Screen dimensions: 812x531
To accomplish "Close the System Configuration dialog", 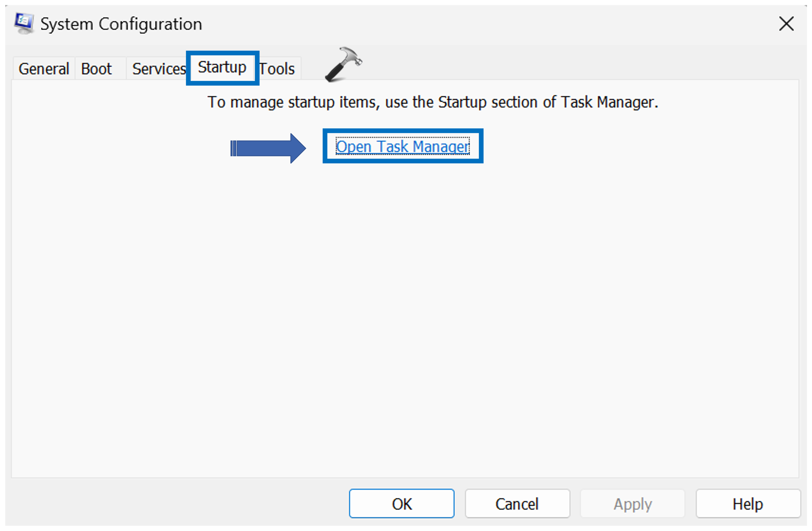I will pyautogui.click(x=786, y=24).
